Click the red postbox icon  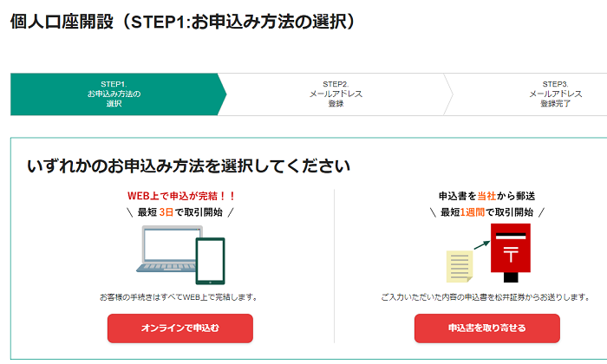tap(511, 252)
